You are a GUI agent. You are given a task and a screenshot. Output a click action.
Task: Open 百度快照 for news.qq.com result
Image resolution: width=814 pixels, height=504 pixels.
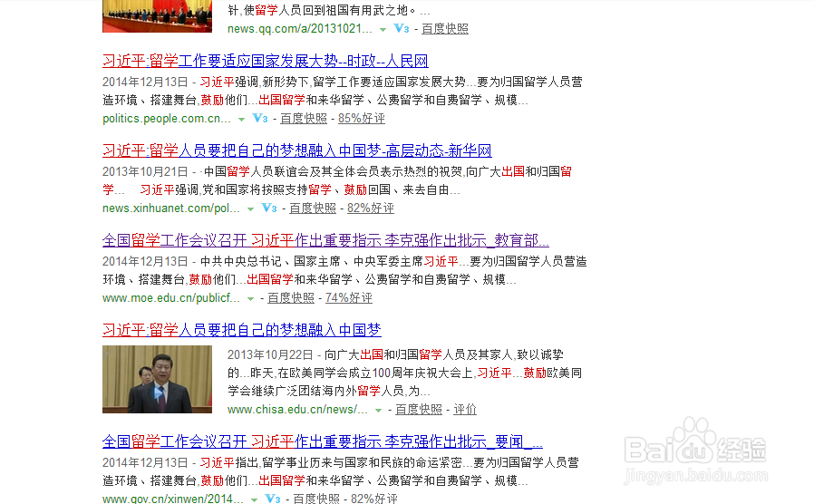[x=445, y=29]
